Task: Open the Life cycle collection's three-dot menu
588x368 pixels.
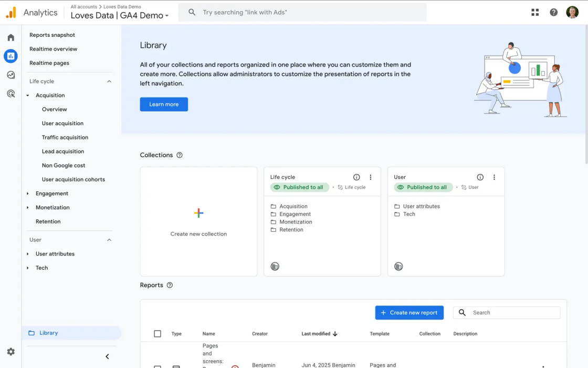Action: [x=370, y=177]
